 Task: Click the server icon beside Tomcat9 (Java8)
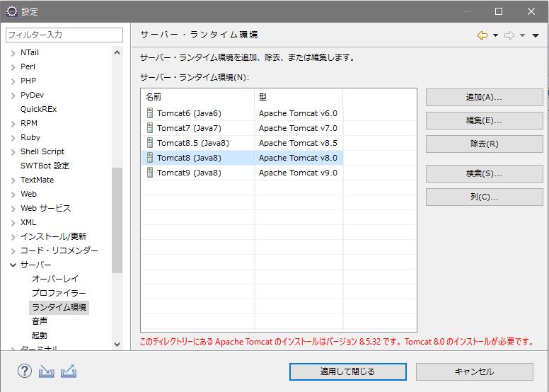150,173
